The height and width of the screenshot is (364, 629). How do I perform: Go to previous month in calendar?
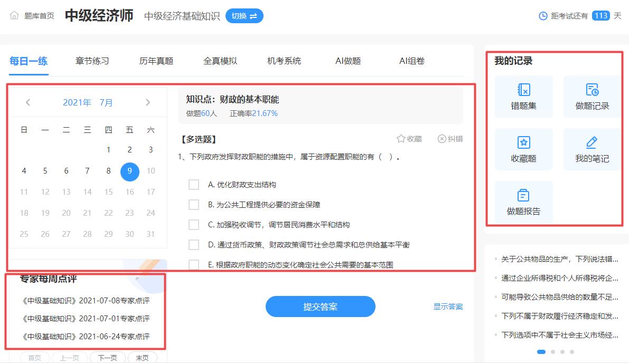coord(27,102)
